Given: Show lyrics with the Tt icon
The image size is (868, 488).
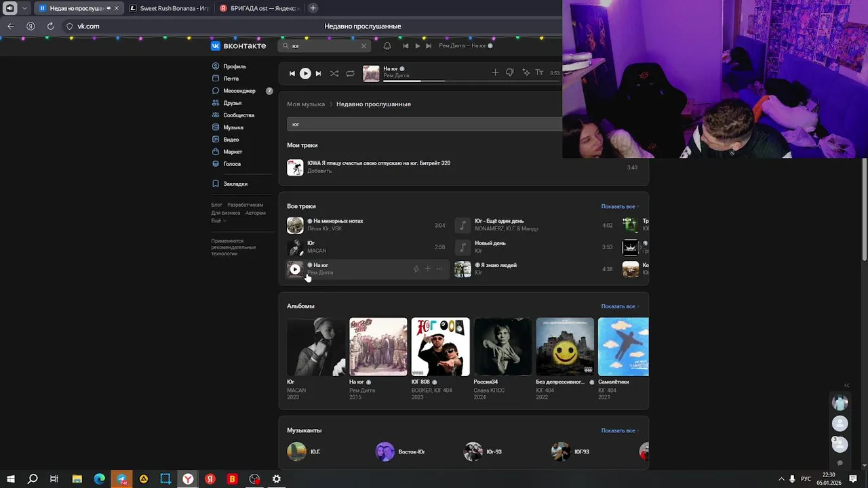Looking at the screenshot, I should [539, 73].
